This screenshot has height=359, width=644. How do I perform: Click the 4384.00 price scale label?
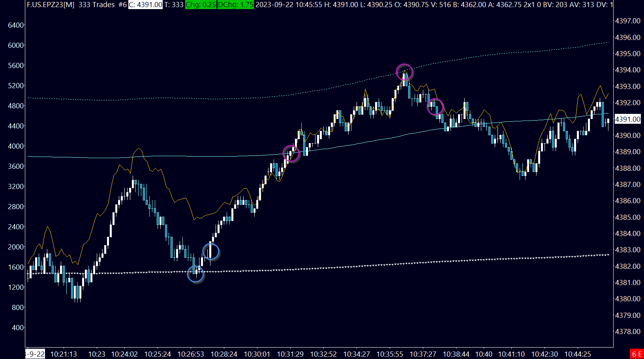(628, 234)
